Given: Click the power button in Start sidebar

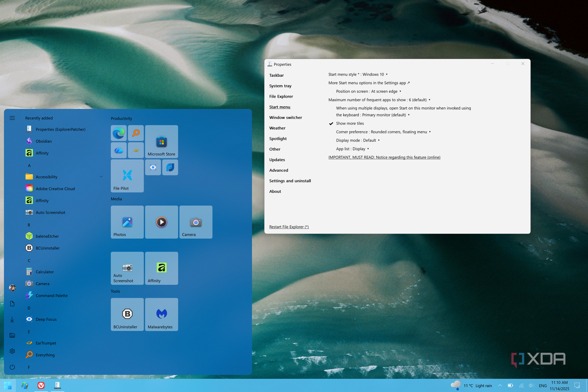Looking at the screenshot, I should pyautogui.click(x=12, y=367).
